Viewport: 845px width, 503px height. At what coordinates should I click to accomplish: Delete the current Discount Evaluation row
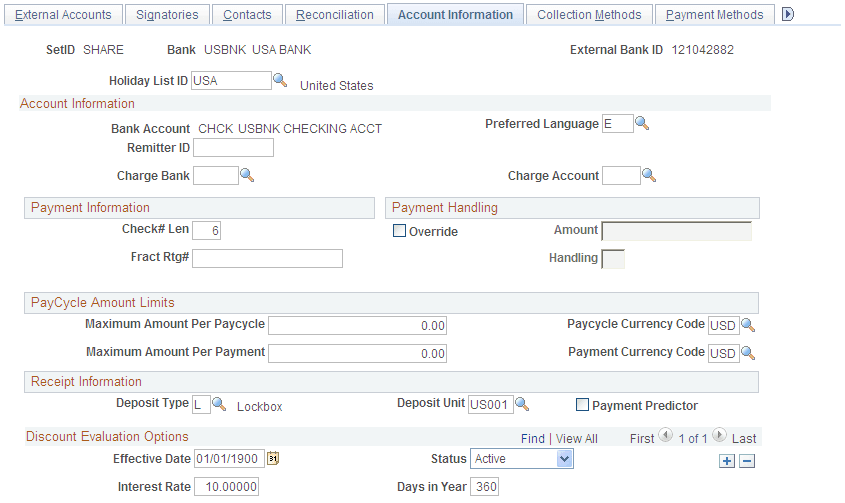coord(747,461)
